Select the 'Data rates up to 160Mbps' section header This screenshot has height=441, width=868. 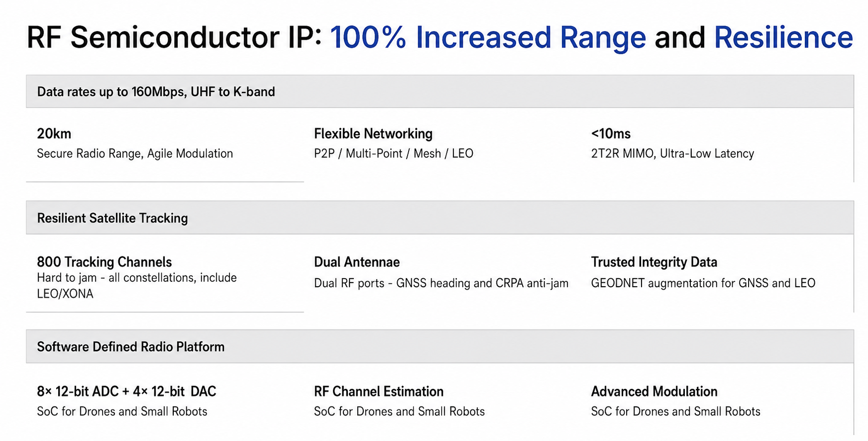tap(440, 92)
